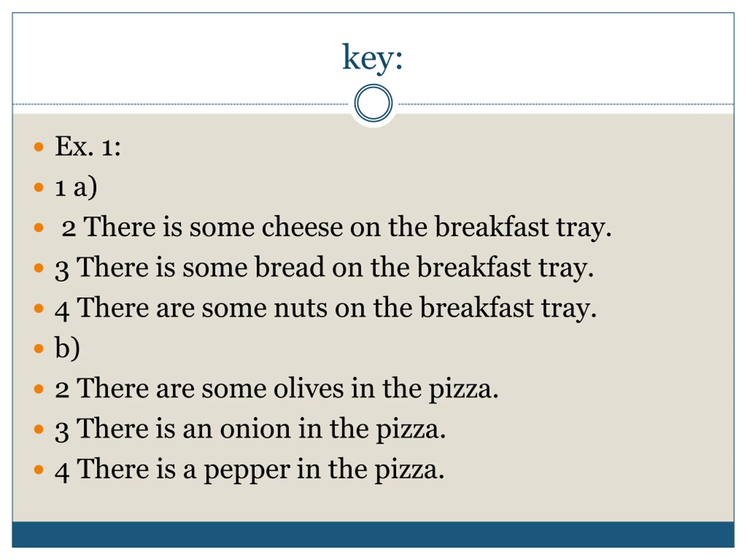Click the orange bullet beside 'Ex. 1:'
Viewport: 747px width, 560px height.
(39, 147)
